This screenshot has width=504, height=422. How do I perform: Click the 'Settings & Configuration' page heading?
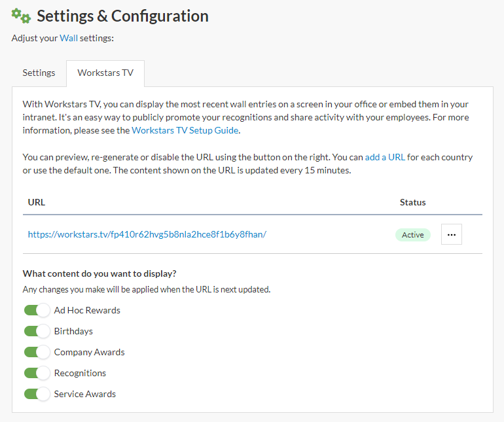point(122,16)
